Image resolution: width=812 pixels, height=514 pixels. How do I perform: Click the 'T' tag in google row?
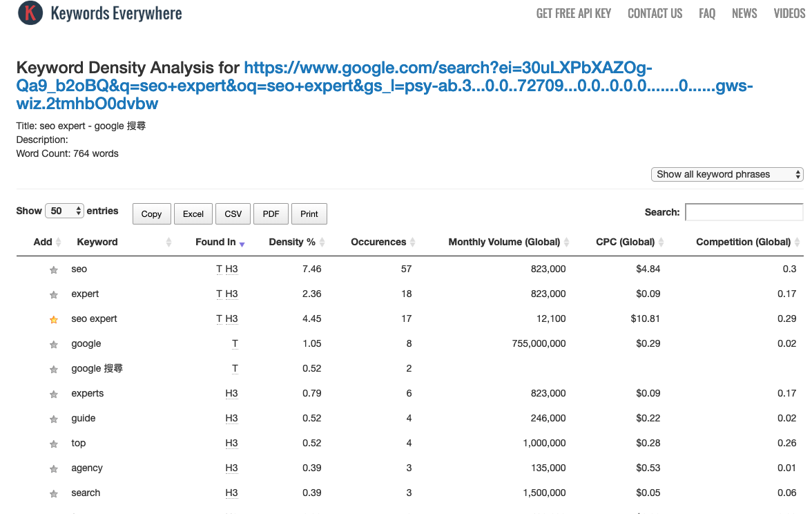(x=235, y=343)
